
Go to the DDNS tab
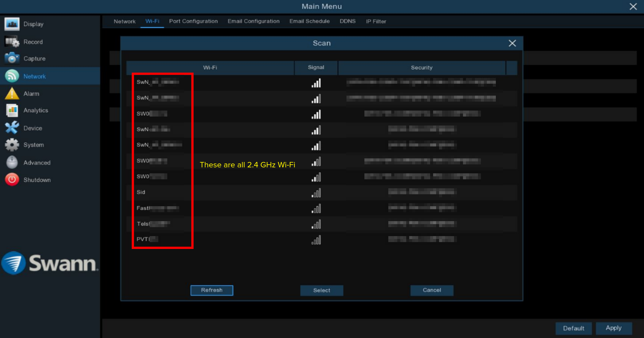pyautogui.click(x=347, y=21)
